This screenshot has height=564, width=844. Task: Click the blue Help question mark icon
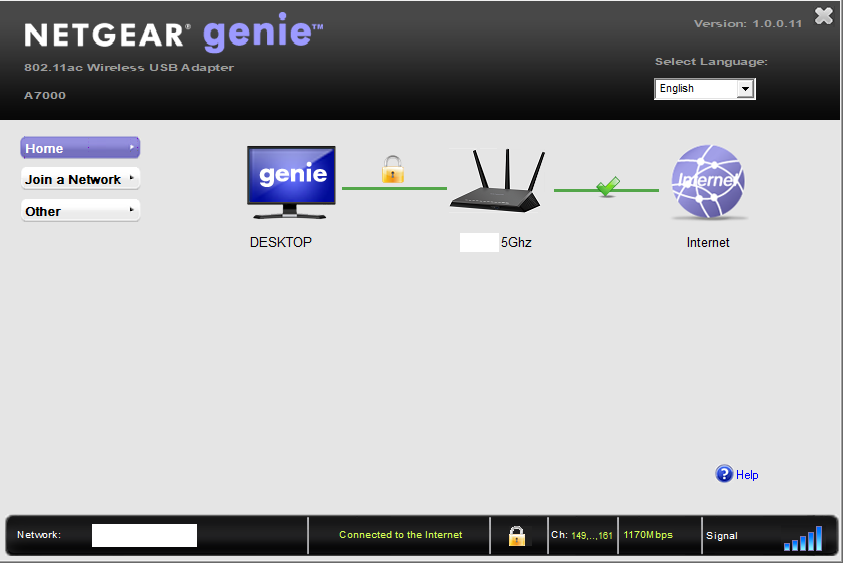[724, 474]
